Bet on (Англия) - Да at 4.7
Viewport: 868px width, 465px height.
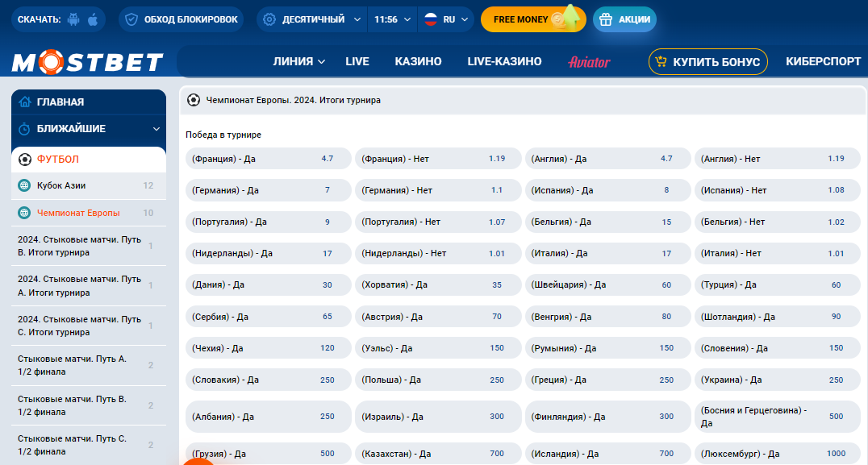(x=607, y=159)
